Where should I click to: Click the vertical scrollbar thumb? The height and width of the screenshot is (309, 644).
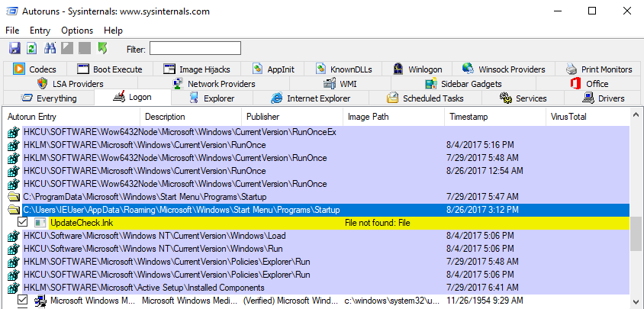coord(636,233)
